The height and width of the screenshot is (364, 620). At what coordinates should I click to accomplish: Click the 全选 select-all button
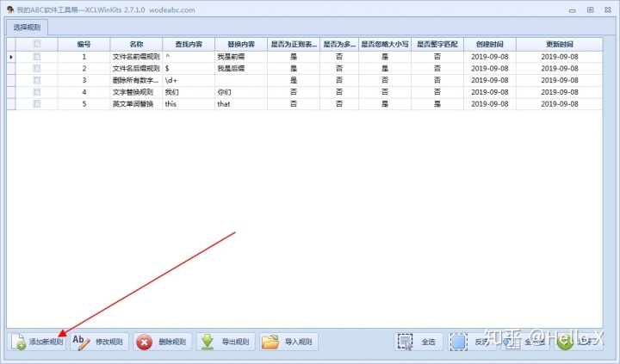(x=418, y=342)
